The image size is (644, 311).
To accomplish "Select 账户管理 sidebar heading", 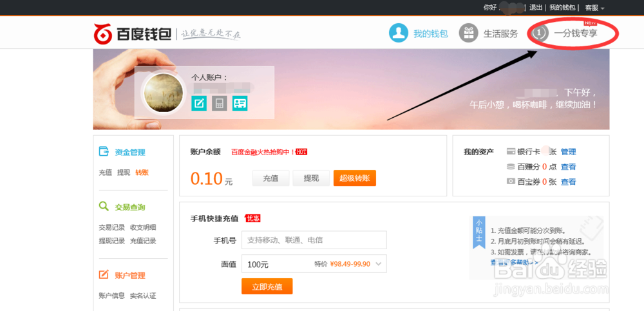I will pyautogui.click(x=130, y=275).
